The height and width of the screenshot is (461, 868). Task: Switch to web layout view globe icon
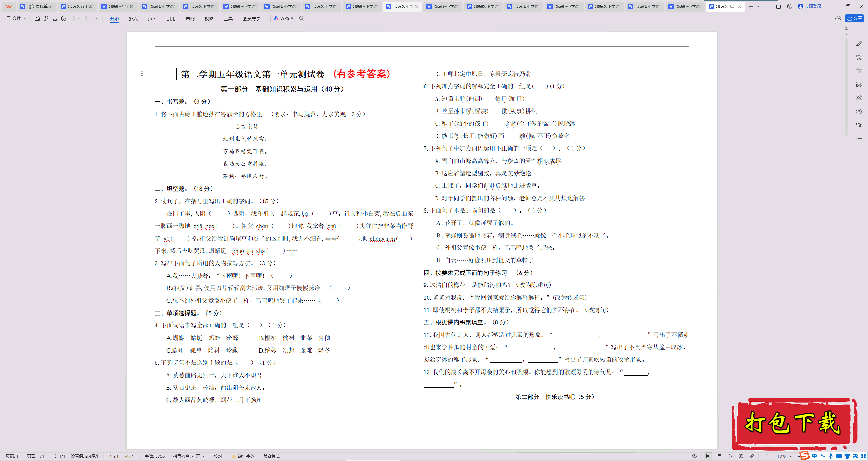pos(741,456)
